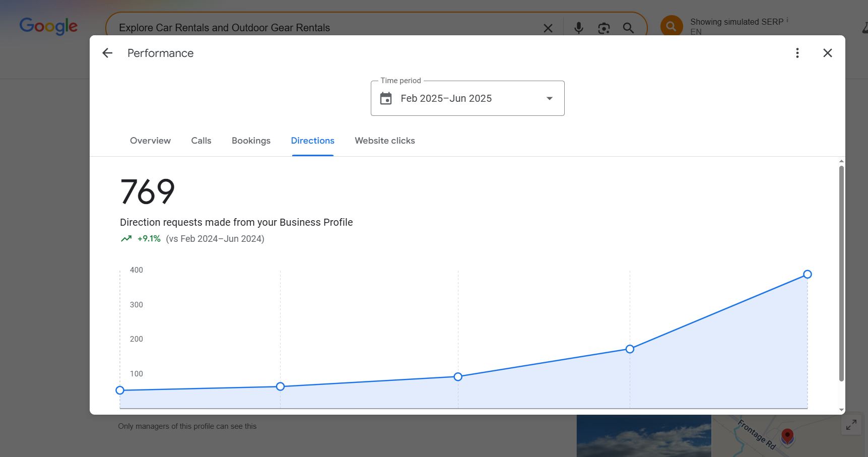Start voice search with microphone icon
The width and height of the screenshot is (868, 457).
[578, 28]
